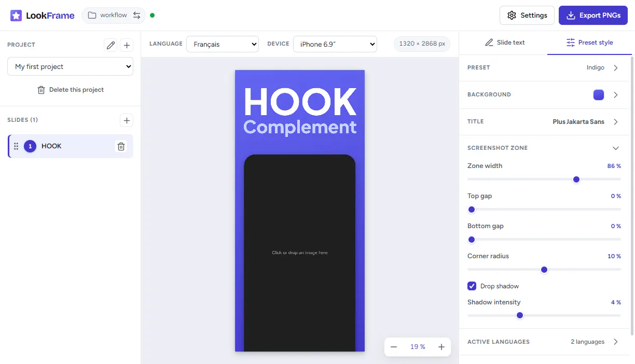Export PNGs
Viewport: 635px width, 364px height.
pyautogui.click(x=593, y=16)
